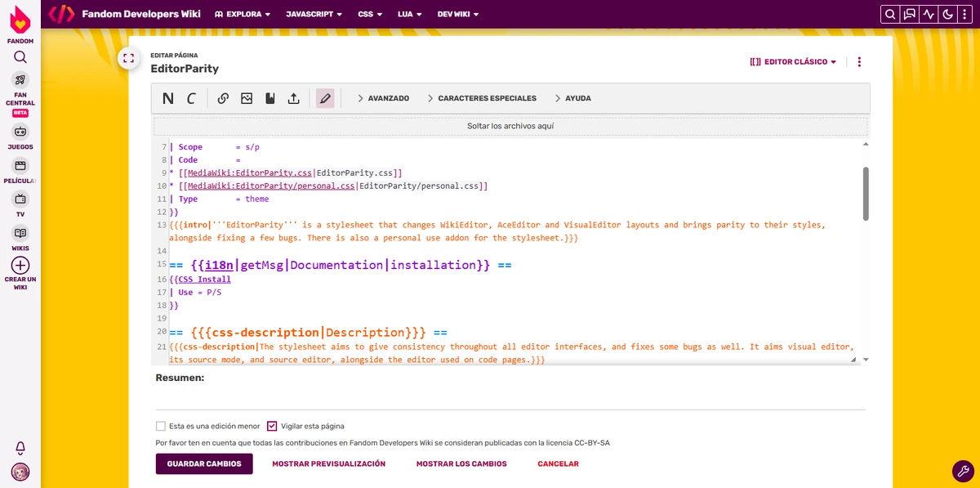Click the Fandom flame logo
The height and width of the screenshot is (488, 980).
(x=20, y=18)
